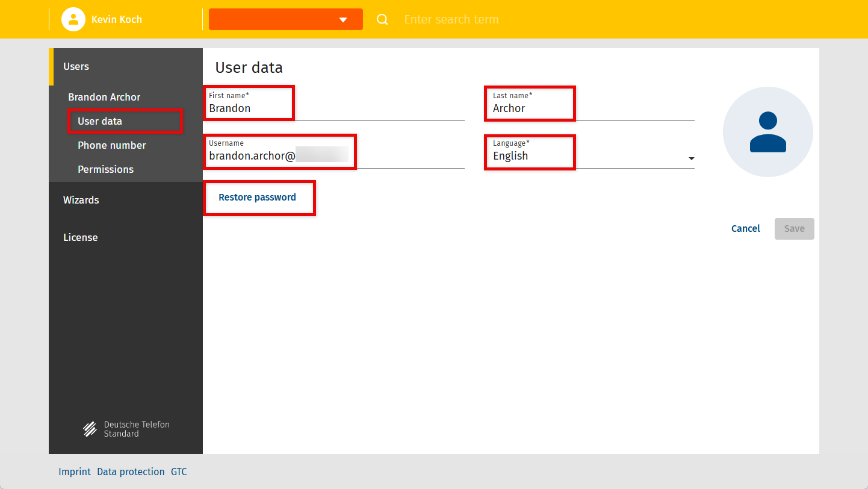Expand the Language dropdown arrow

[x=691, y=158]
